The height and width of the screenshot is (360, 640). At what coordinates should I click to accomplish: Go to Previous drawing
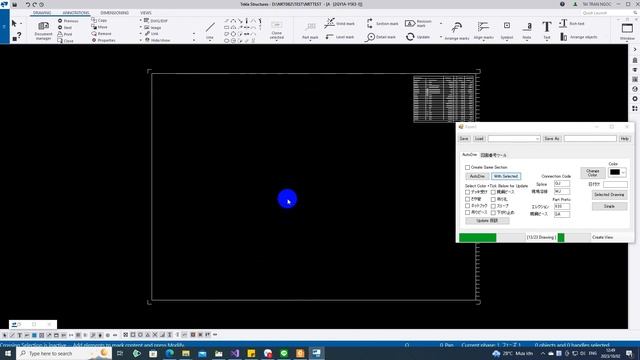point(68,21)
